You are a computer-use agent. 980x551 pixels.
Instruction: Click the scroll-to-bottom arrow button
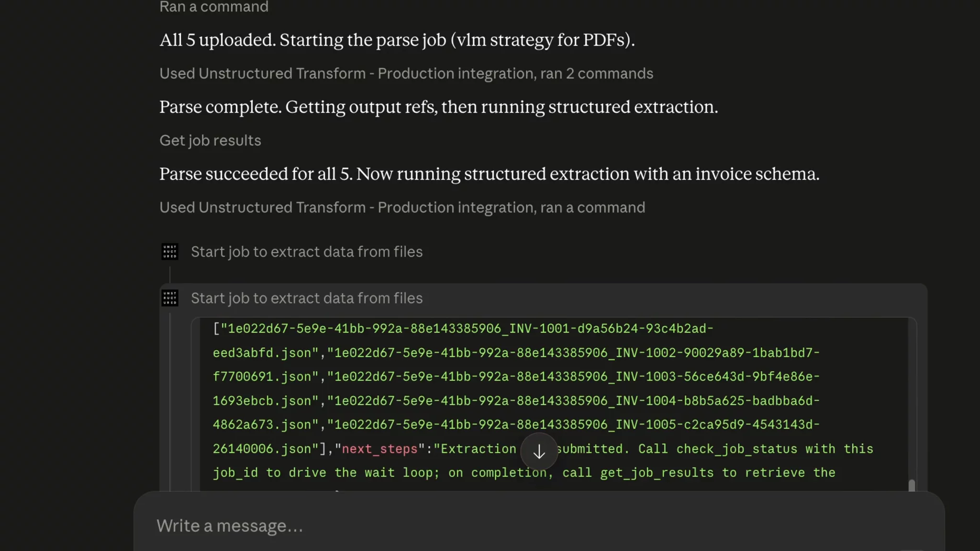(539, 452)
